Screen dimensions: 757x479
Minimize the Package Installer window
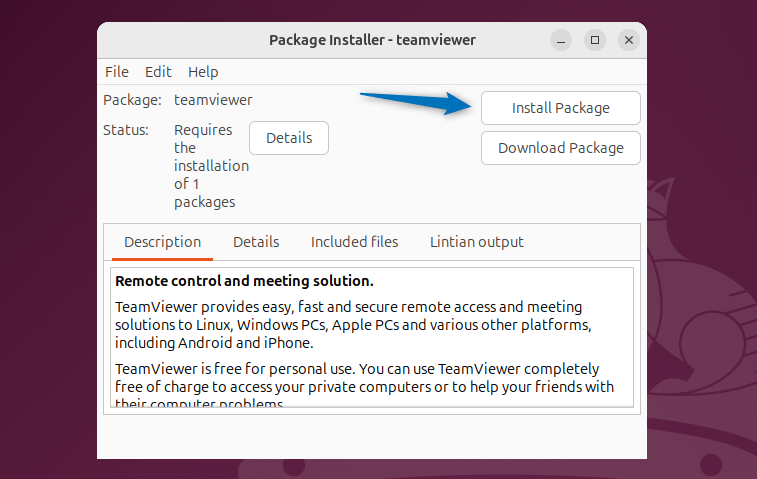coord(561,40)
